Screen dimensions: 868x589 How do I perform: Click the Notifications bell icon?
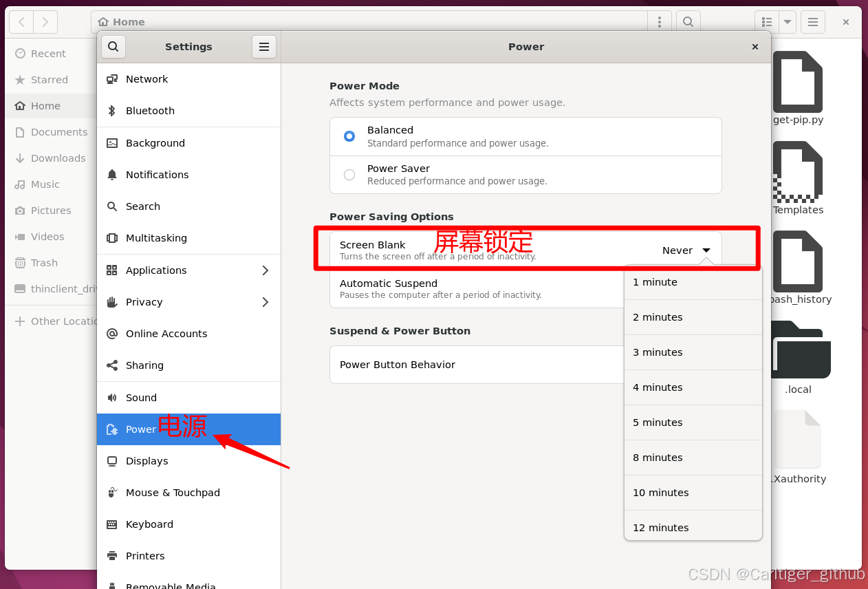[x=112, y=175]
